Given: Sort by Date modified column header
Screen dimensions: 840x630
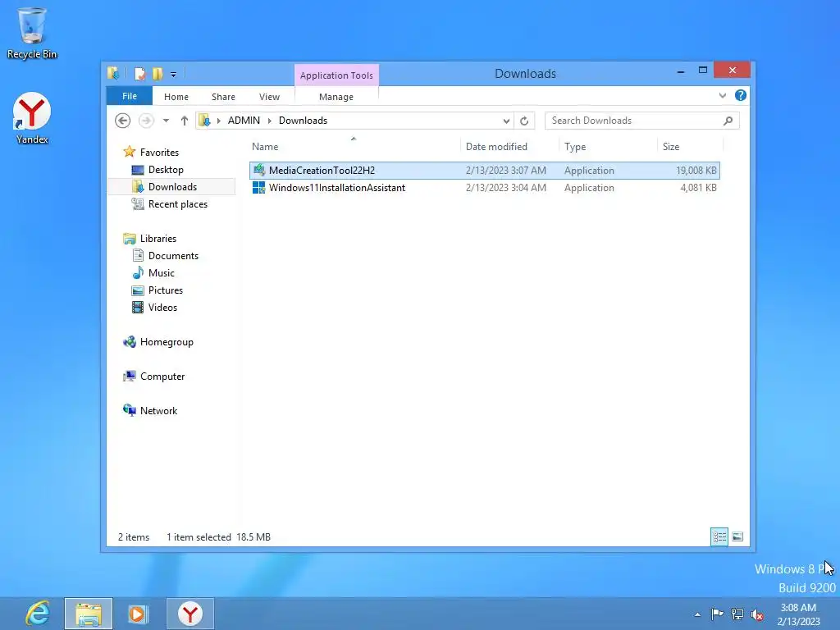Looking at the screenshot, I should (x=496, y=147).
